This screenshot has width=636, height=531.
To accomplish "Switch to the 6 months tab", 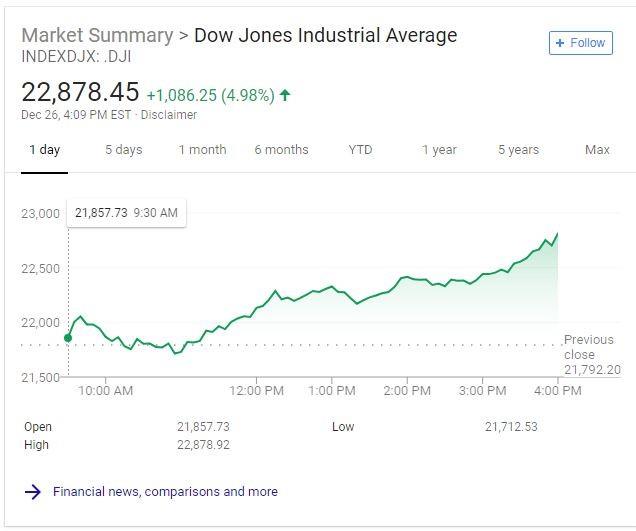I will [x=281, y=150].
